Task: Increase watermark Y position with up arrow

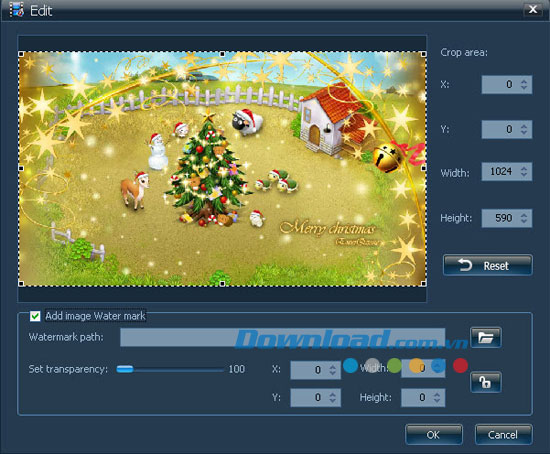Action: click(x=333, y=394)
